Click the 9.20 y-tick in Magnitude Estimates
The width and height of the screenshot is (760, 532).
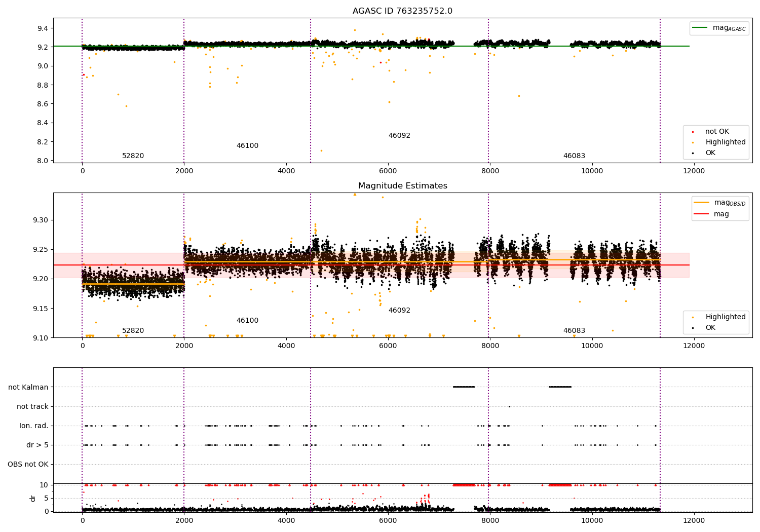coord(41,279)
